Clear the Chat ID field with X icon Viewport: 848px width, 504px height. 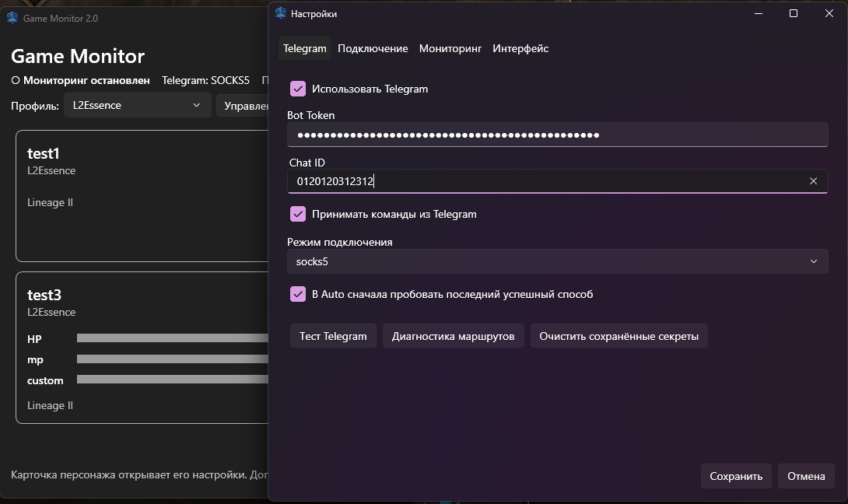tap(813, 181)
